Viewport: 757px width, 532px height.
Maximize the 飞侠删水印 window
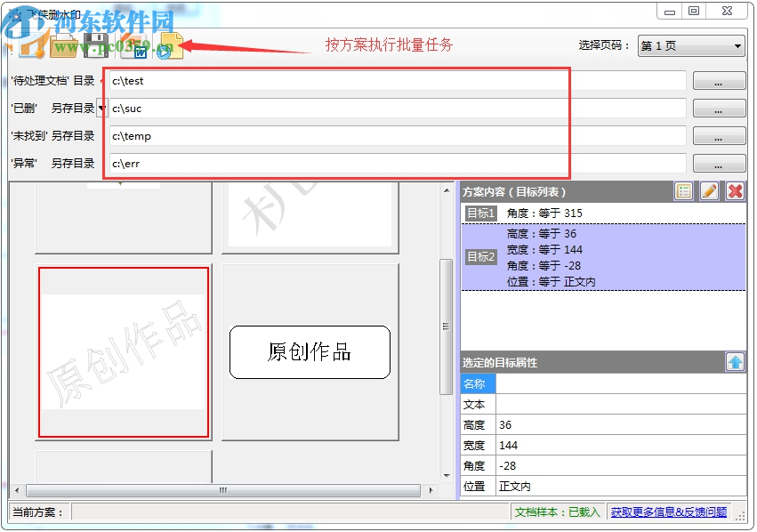pyautogui.click(x=694, y=11)
